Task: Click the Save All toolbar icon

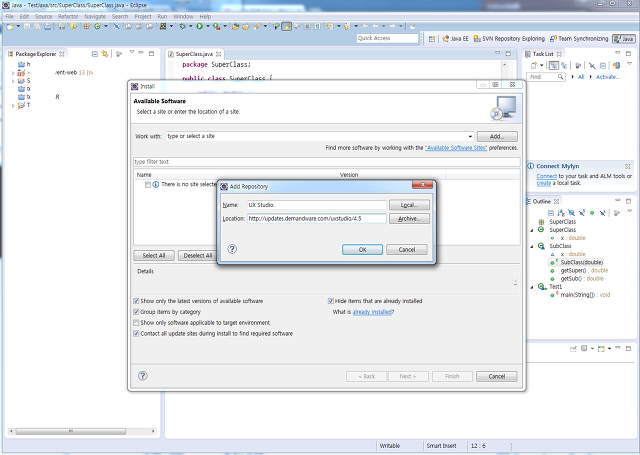Action: click(x=37, y=27)
